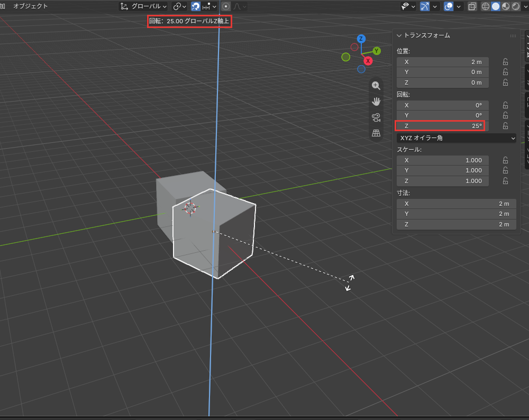Select solid shading mode icon
This screenshot has height=420, width=529.
pyautogui.click(x=496, y=6)
